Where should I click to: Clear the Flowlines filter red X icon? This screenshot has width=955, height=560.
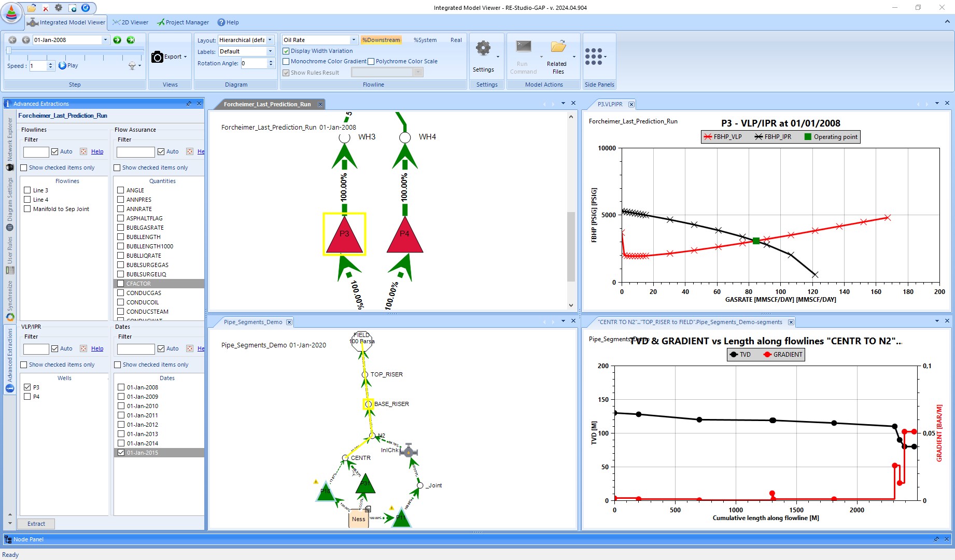83,151
